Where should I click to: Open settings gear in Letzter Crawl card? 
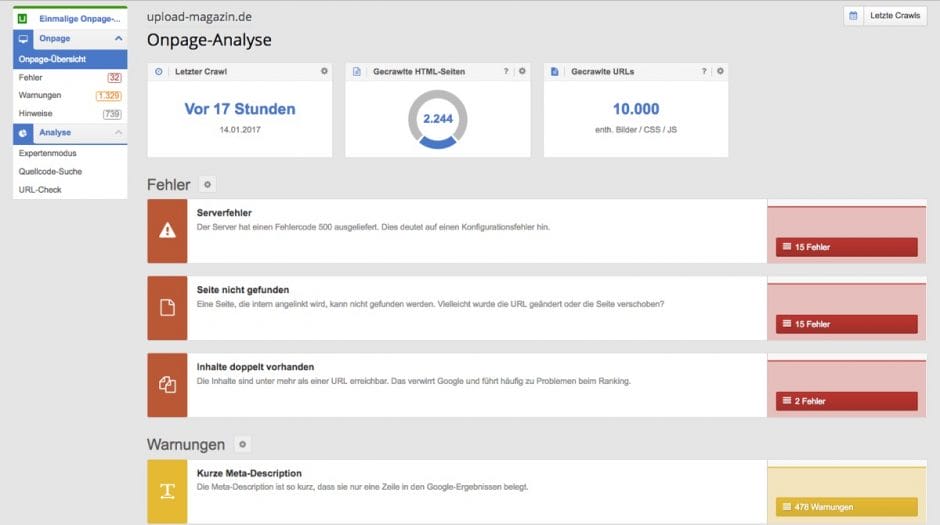point(323,72)
